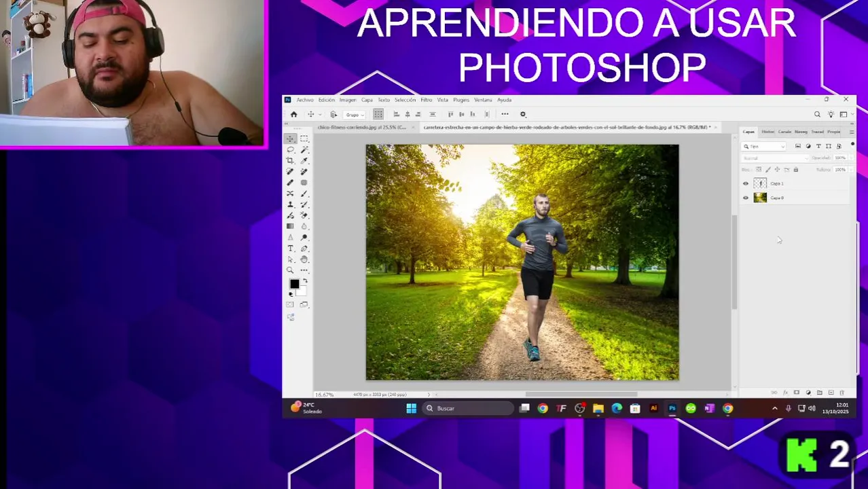Delete layer with trash icon
The width and height of the screenshot is (868, 489).
tap(842, 393)
